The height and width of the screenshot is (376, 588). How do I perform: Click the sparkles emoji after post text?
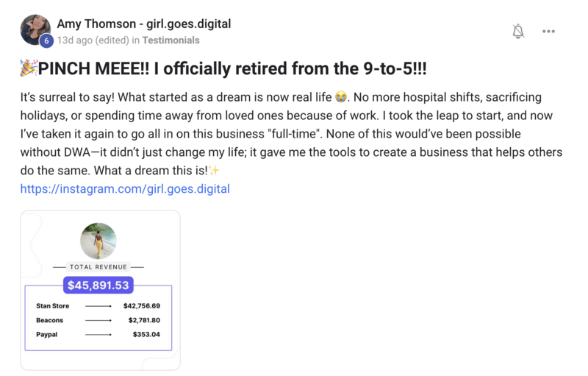tap(214, 171)
